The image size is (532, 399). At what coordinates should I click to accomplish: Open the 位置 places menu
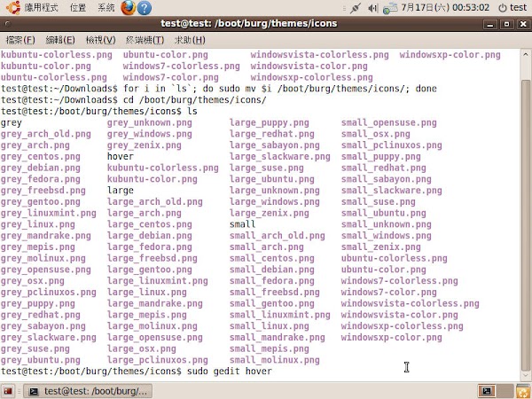78,7
